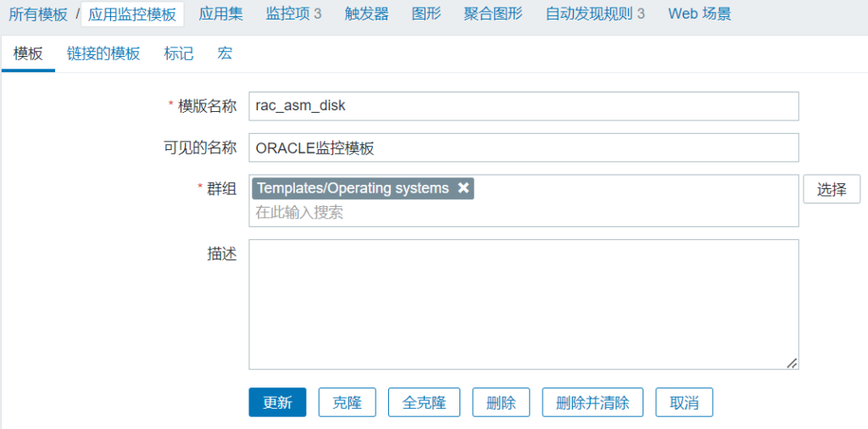Image resolution: width=868 pixels, height=429 pixels.
Task: Select the 宏 macros tab
Action: (x=225, y=53)
